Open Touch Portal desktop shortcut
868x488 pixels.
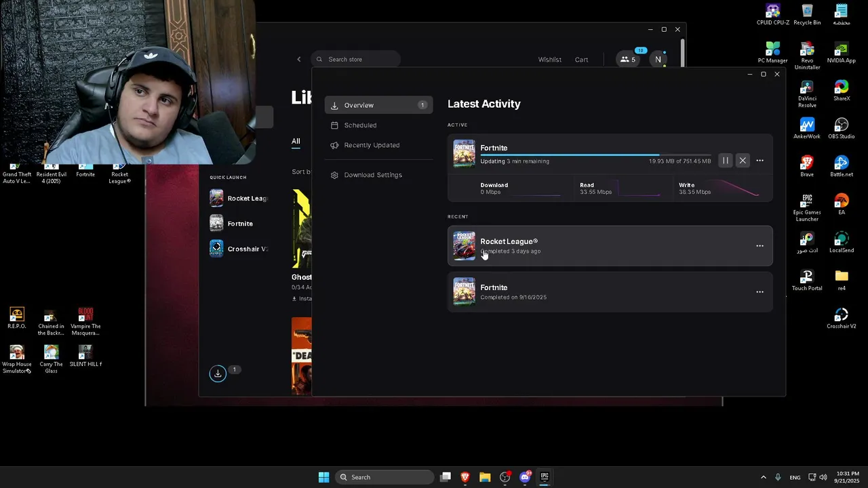click(807, 280)
